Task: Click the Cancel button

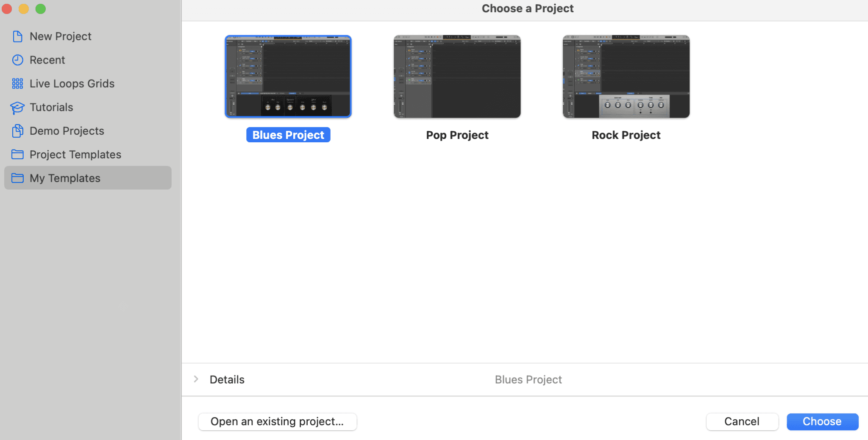Action: [742, 421]
